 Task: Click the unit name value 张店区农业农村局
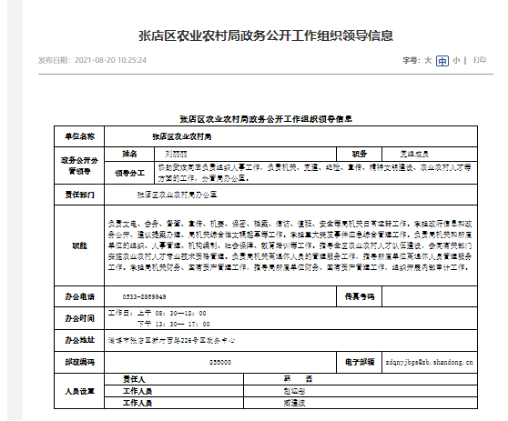(182, 137)
